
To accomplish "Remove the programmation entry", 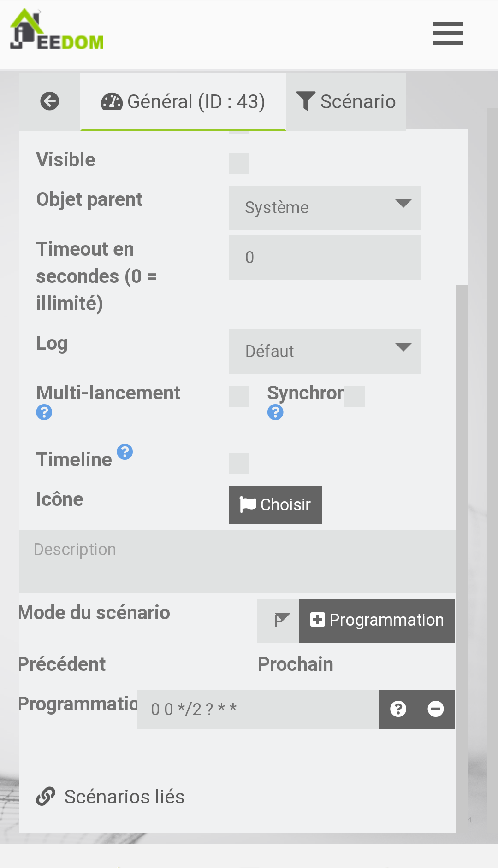I will click(x=436, y=709).
